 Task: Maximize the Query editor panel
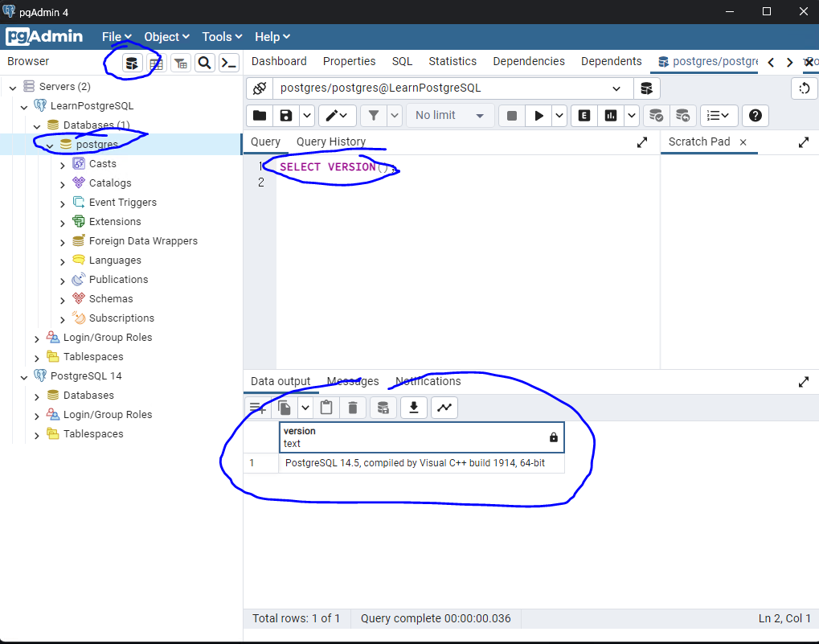click(642, 142)
